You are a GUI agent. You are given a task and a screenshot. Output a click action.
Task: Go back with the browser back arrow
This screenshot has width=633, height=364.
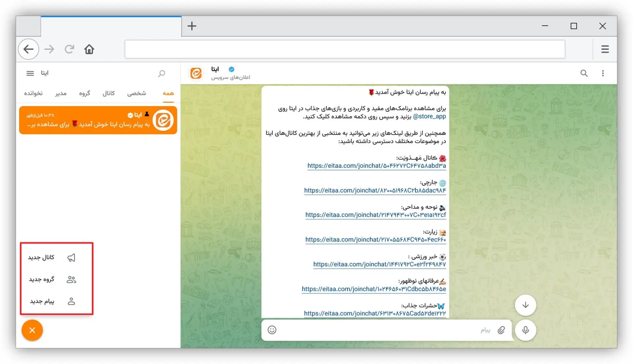[29, 49]
